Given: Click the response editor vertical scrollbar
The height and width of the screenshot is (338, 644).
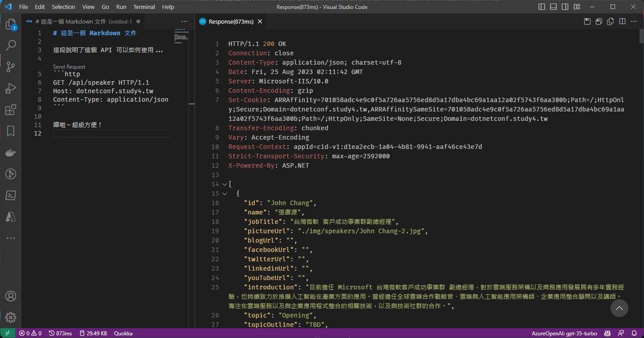Looking at the screenshot, I should (641, 36).
